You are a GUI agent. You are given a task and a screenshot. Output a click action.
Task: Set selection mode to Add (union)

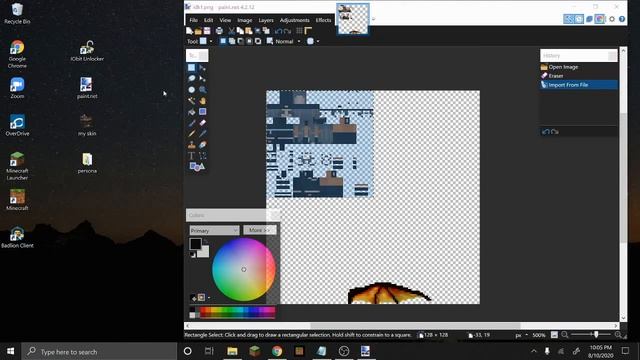point(232,41)
